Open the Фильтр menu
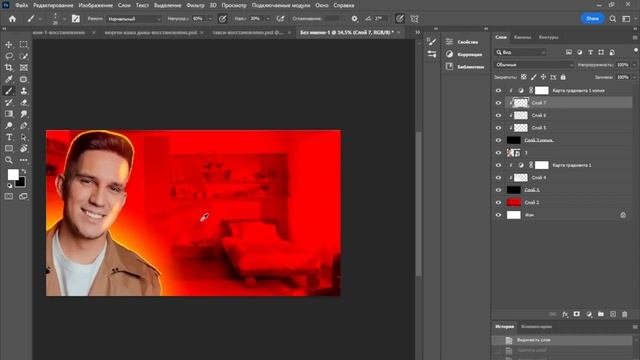This screenshot has height=360, width=640. pyautogui.click(x=195, y=5)
